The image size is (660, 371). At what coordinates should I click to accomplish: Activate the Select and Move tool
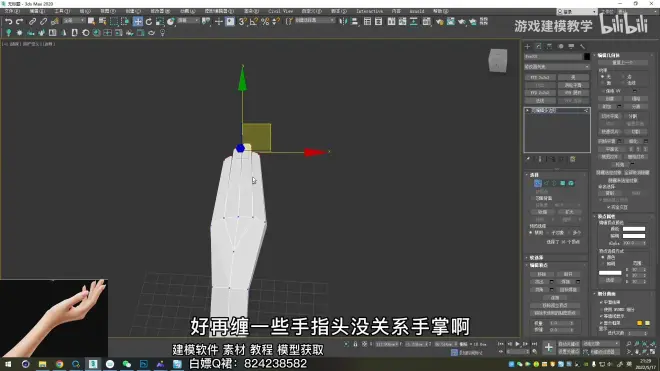(138, 21)
